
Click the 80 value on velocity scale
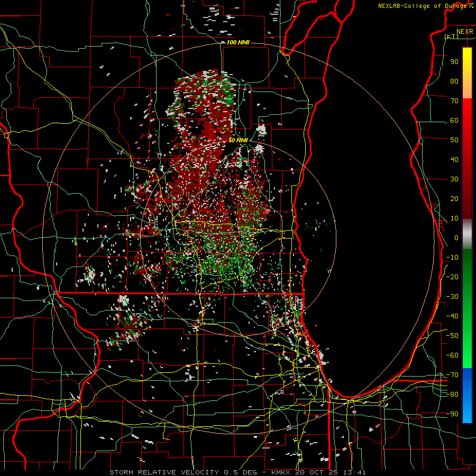pos(454,81)
